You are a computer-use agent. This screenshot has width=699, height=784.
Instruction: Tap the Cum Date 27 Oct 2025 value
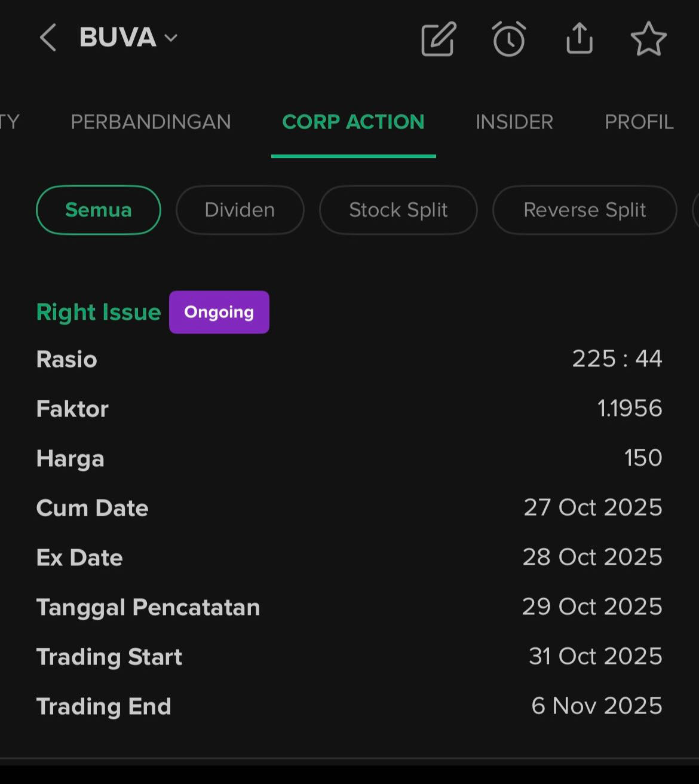593,507
